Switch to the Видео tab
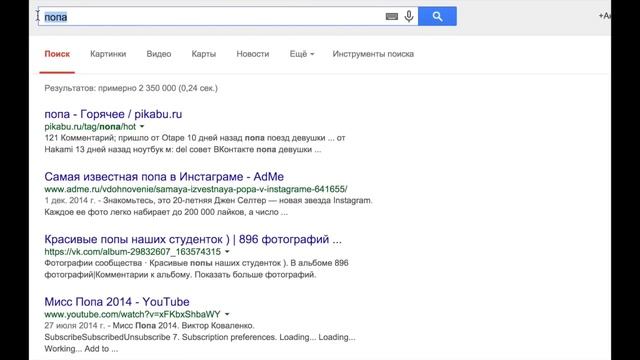 coord(159,54)
